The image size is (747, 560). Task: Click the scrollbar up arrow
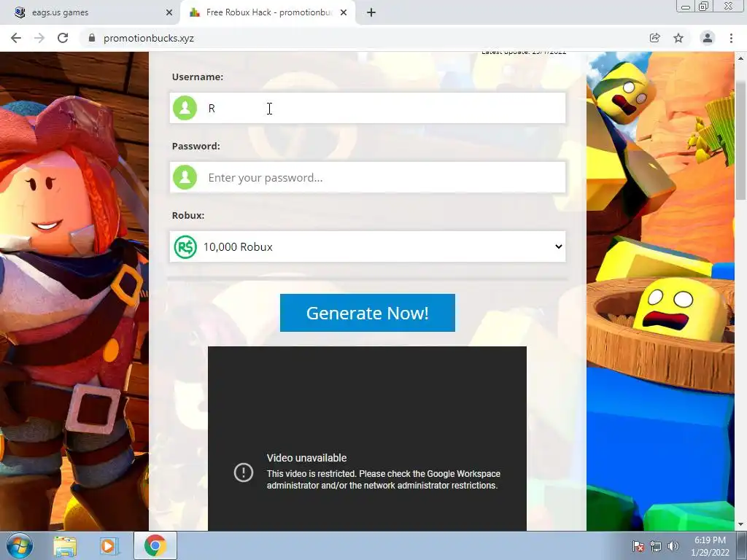pos(740,58)
